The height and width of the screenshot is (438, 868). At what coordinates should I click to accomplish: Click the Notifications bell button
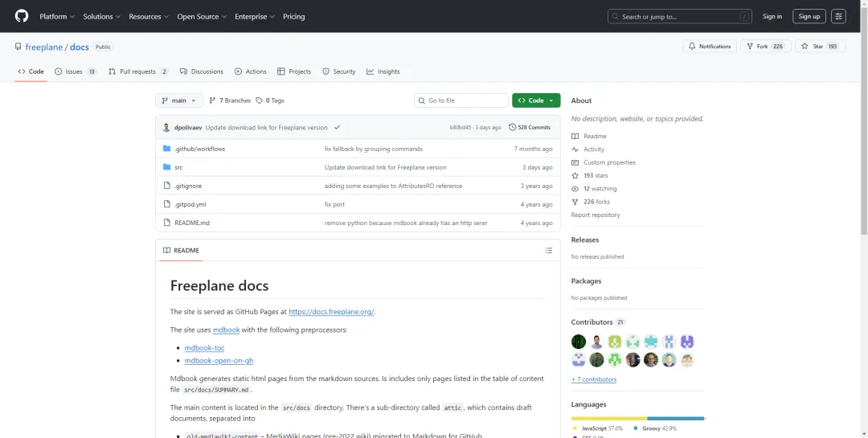coord(710,47)
